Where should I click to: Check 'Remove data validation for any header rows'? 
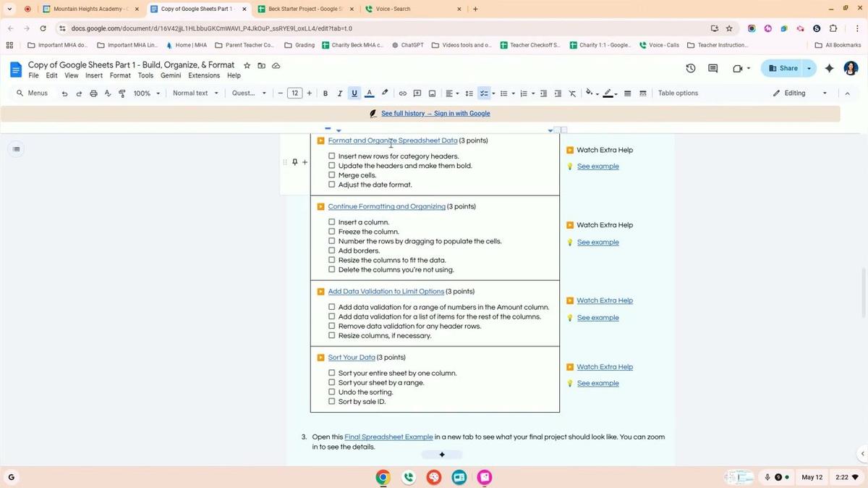click(332, 326)
